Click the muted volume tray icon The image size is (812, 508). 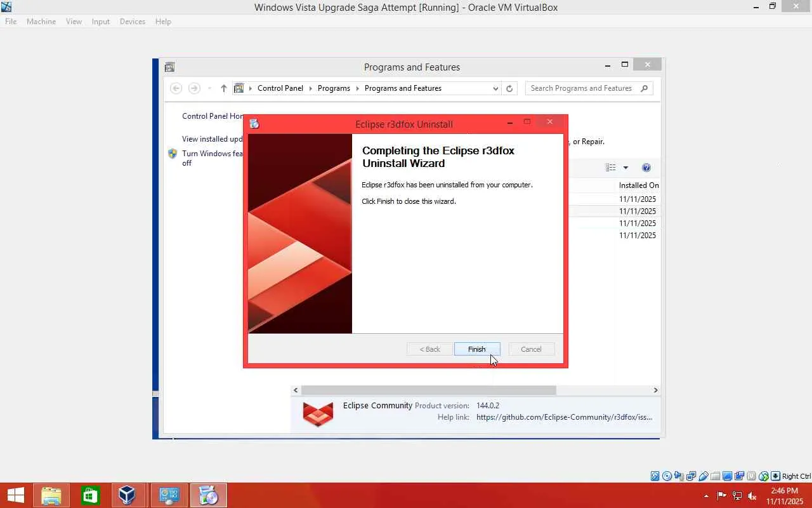click(752, 496)
